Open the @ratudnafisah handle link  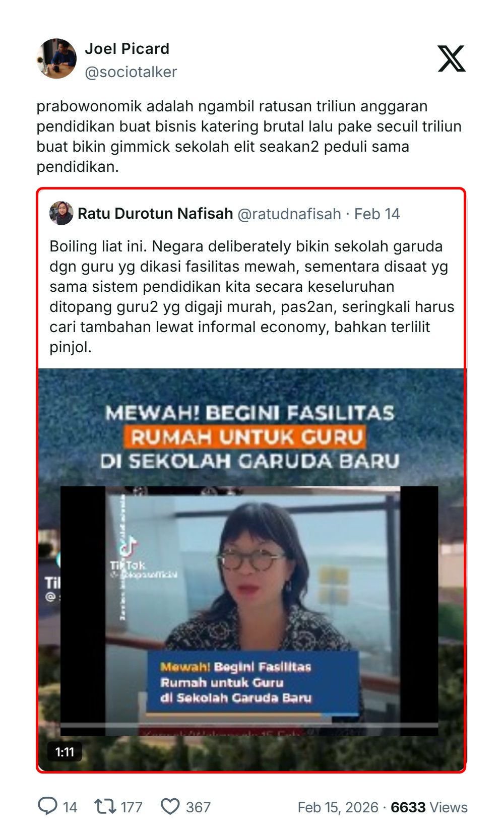tap(289, 214)
